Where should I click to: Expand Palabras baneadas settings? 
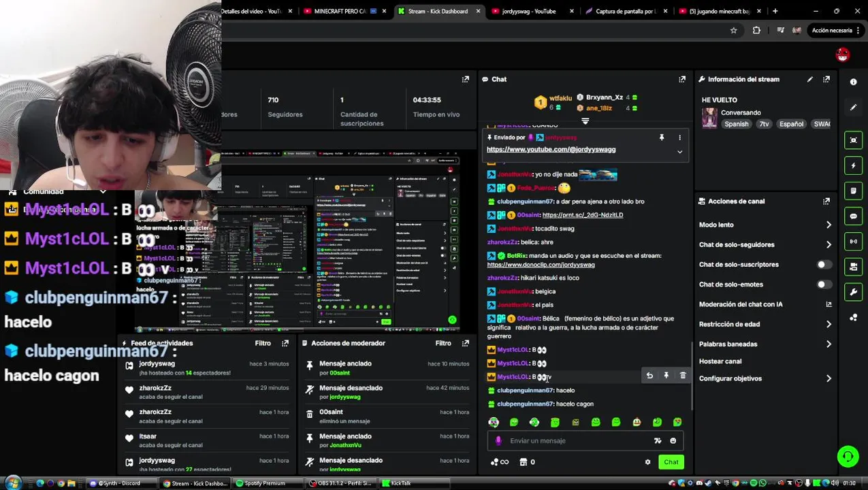coord(829,344)
